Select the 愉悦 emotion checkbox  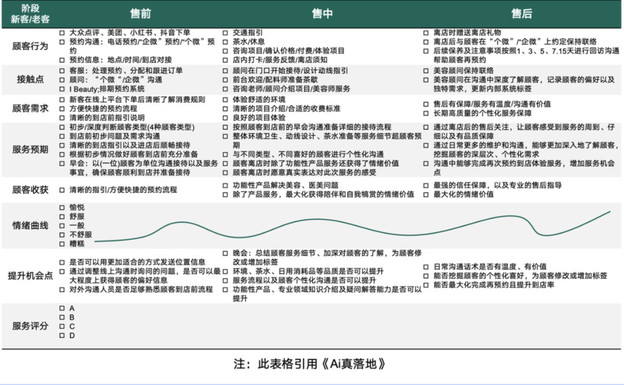62,207
